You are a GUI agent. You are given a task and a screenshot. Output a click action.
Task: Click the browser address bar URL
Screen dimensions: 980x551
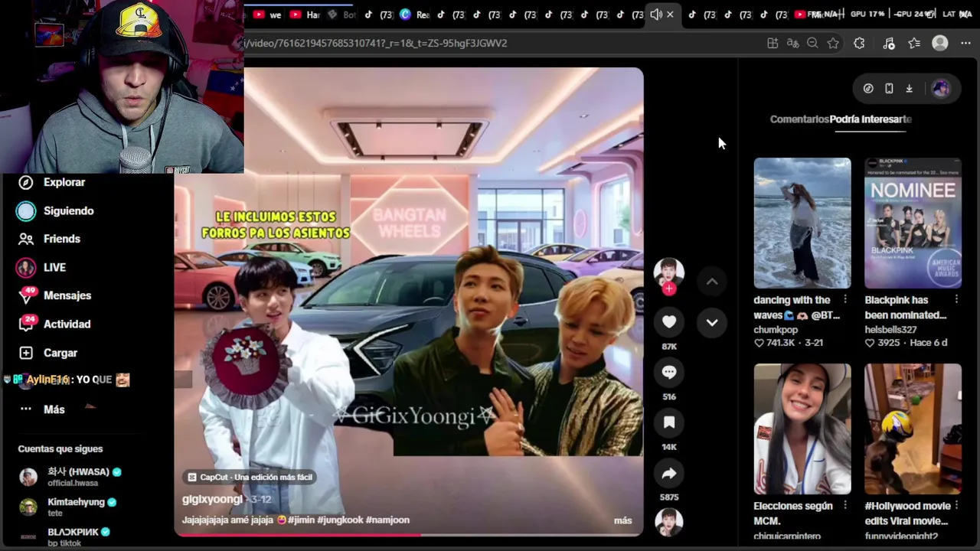(375, 43)
